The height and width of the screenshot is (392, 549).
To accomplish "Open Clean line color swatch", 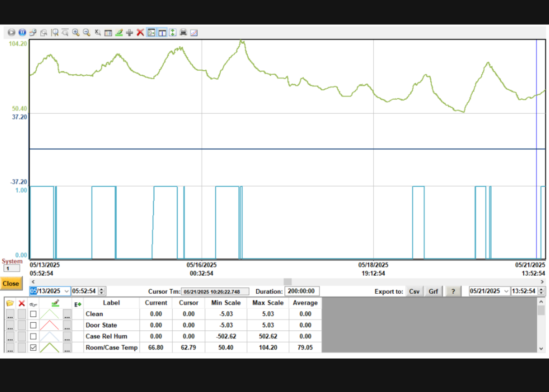I will click(49, 314).
